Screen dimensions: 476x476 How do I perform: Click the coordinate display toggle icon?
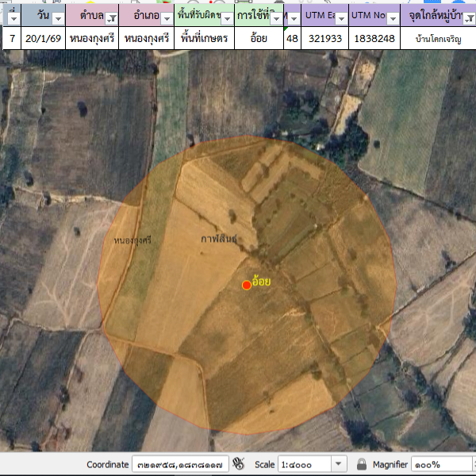pyautogui.click(x=239, y=464)
